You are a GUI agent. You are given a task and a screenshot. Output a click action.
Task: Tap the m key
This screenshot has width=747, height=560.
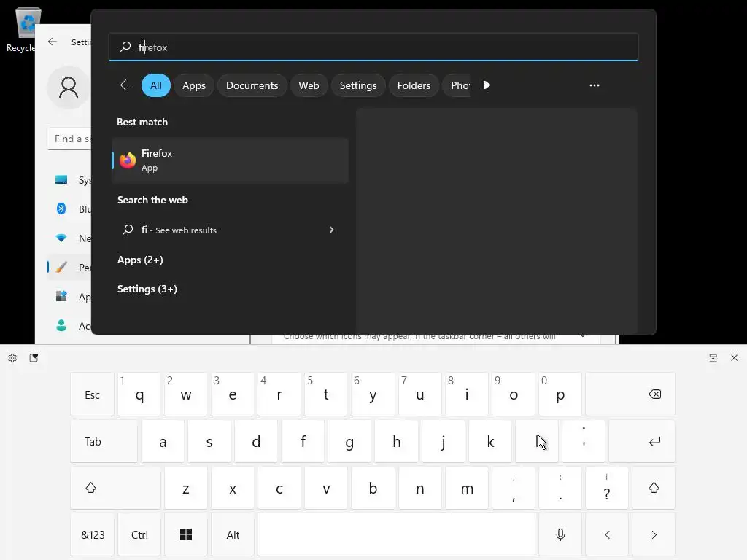click(x=466, y=488)
